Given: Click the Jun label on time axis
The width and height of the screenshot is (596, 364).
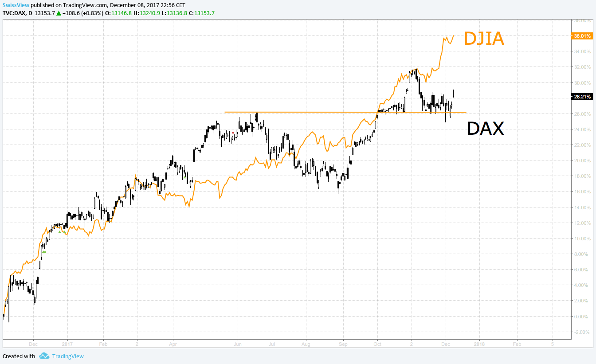Looking at the screenshot, I should [238, 344].
